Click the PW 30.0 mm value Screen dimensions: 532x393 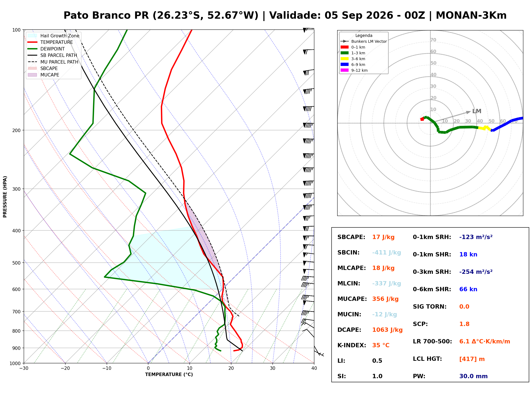[474, 376]
